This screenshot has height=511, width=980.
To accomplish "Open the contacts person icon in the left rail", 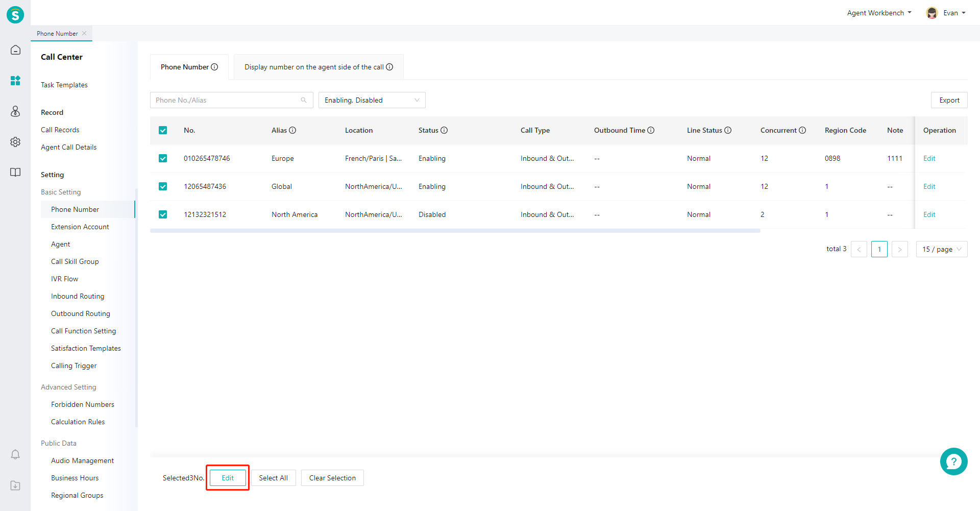I will (x=15, y=111).
